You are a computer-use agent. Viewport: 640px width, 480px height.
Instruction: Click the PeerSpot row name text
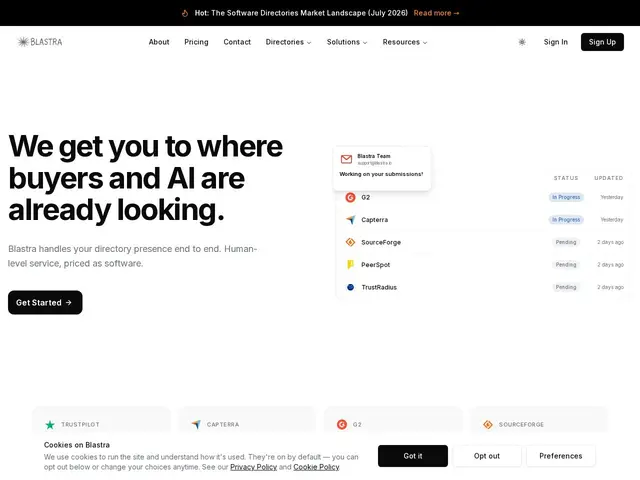376,264
